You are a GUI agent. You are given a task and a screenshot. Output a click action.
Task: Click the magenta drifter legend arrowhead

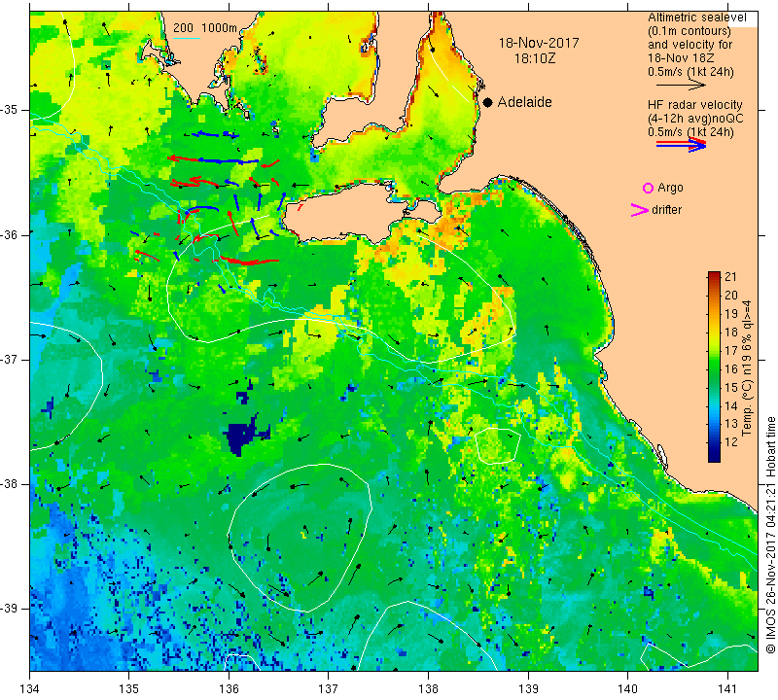[639, 210]
